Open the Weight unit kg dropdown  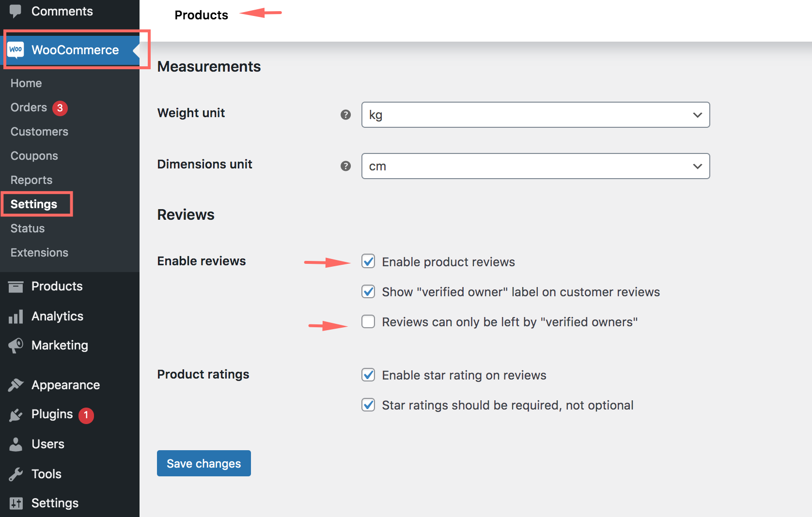click(x=535, y=115)
